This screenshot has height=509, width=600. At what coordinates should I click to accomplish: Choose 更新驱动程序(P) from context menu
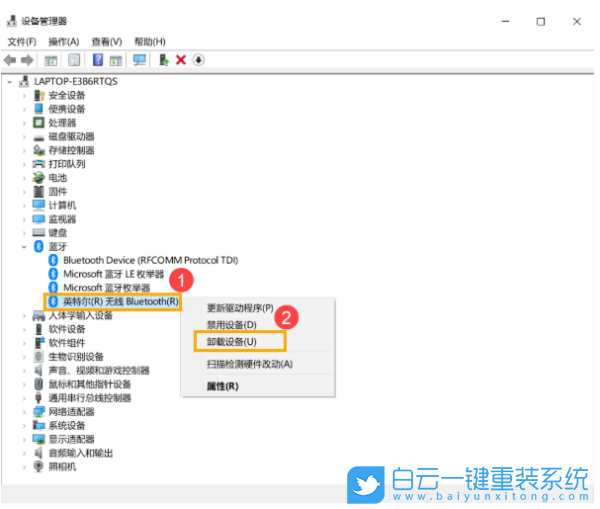click(x=240, y=308)
